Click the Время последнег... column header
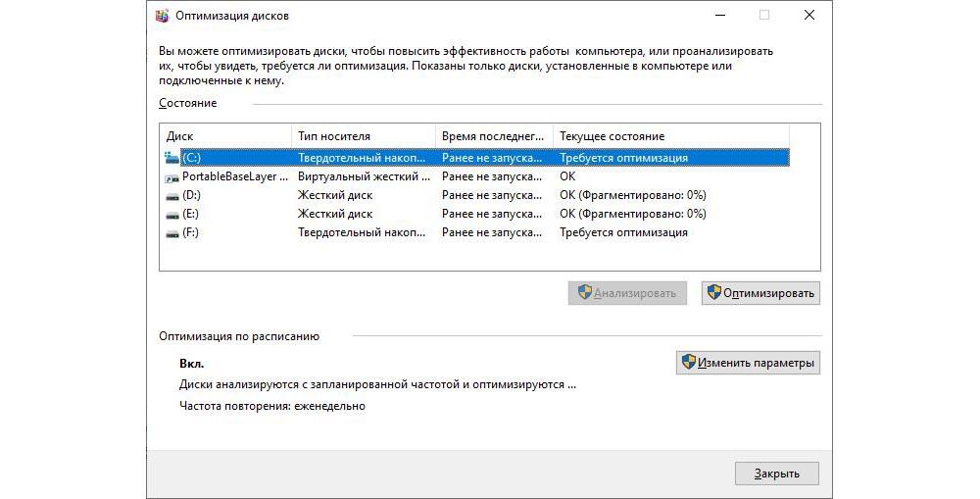This screenshot has width=980, height=499. pos(494,135)
